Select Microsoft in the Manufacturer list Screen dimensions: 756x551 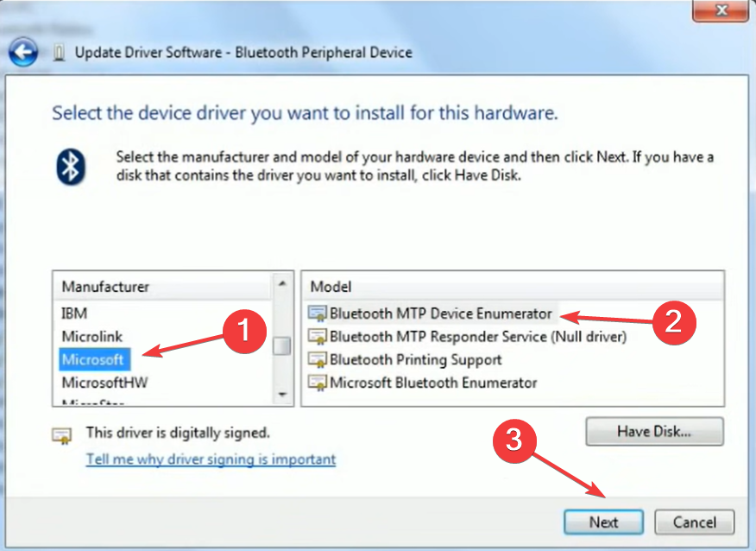click(x=94, y=359)
